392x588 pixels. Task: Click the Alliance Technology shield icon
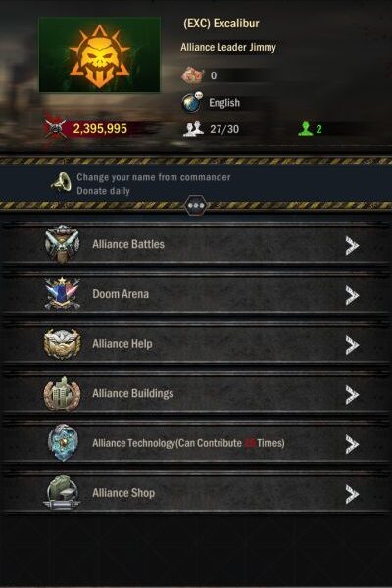coord(63,443)
